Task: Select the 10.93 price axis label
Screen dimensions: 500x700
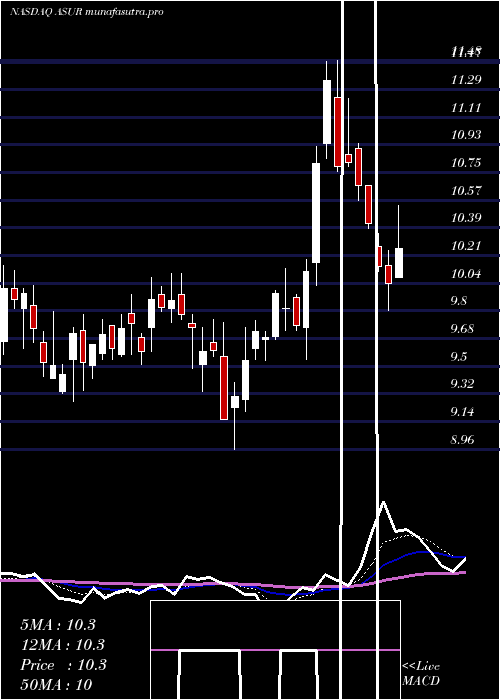Action: (466, 135)
